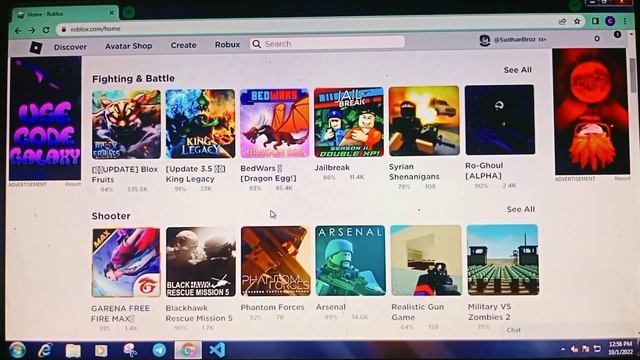Click the Roblox logo home icon
The width and height of the screenshot is (640, 360).
(x=36, y=48)
